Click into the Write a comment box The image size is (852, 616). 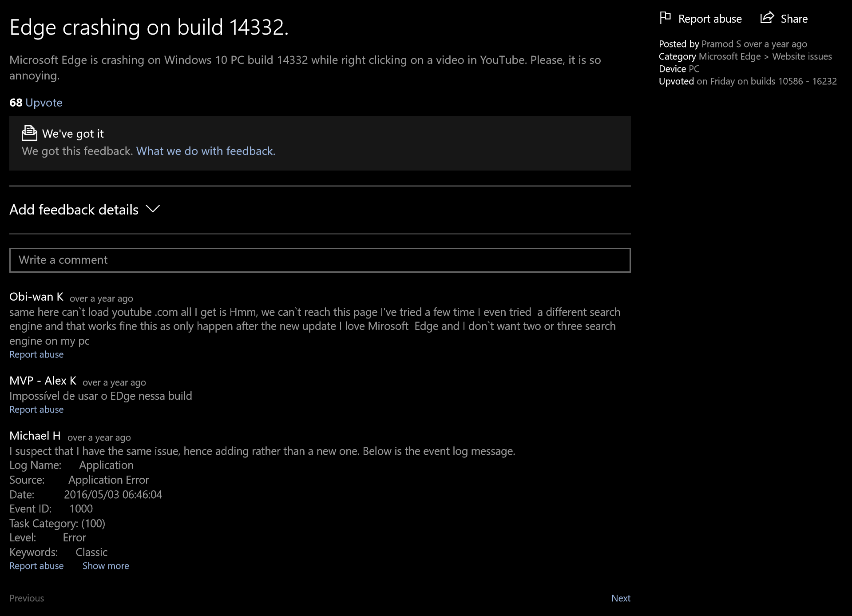(x=320, y=260)
